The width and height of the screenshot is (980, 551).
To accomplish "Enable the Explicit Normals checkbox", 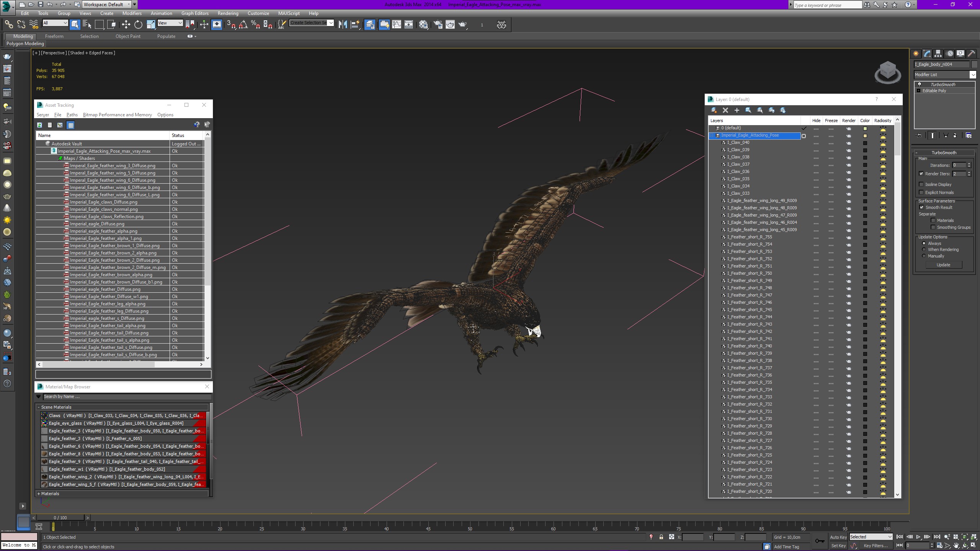I will tap(921, 192).
